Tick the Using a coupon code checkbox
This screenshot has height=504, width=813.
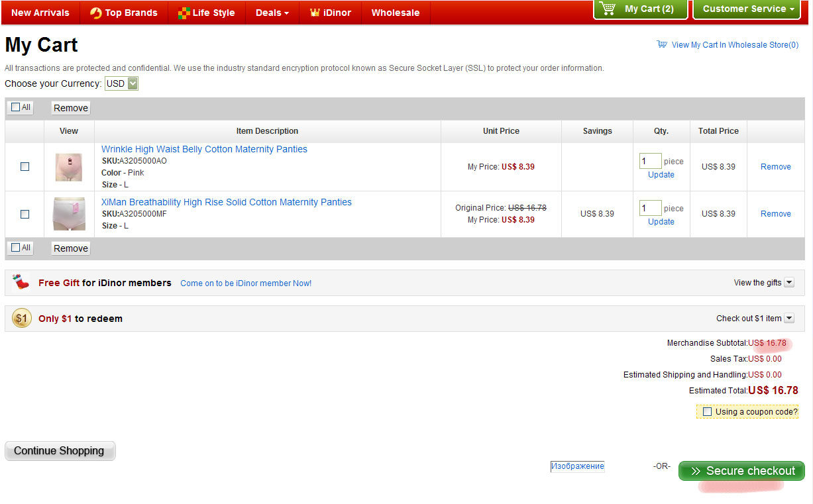pos(707,412)
